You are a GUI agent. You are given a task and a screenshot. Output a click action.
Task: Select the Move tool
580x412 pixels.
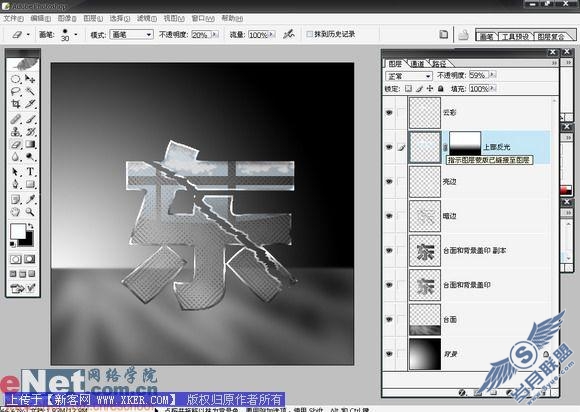point(30,79)
